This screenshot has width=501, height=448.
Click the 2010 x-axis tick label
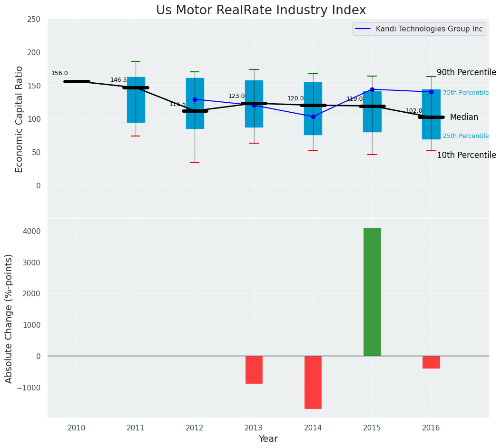click(77, 428)
